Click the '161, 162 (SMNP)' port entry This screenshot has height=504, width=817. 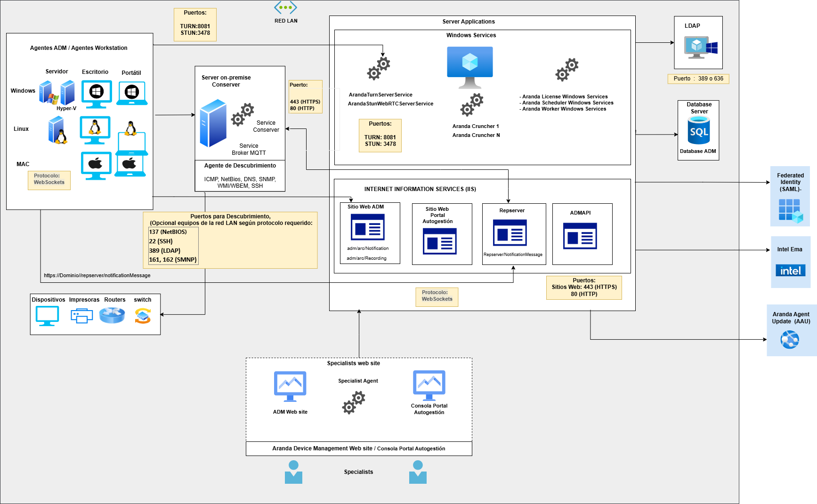pyautogui.click(x=173, y=260)
